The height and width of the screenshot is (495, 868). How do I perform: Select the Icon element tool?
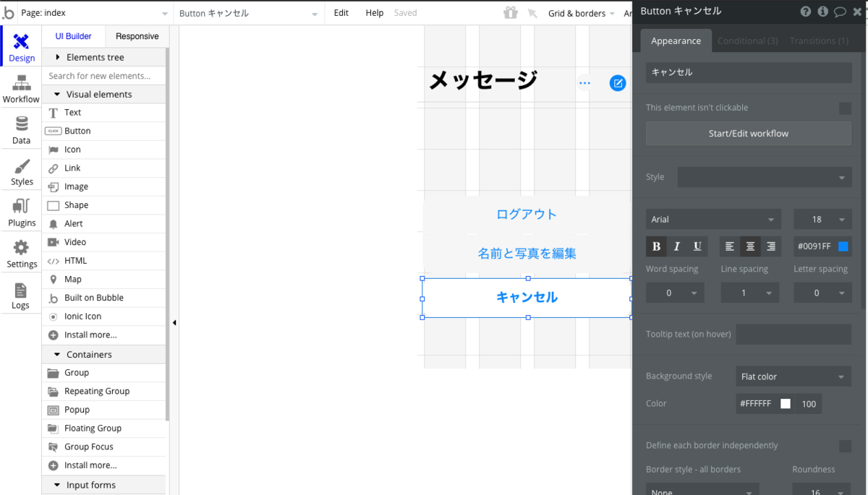[104, 150]
